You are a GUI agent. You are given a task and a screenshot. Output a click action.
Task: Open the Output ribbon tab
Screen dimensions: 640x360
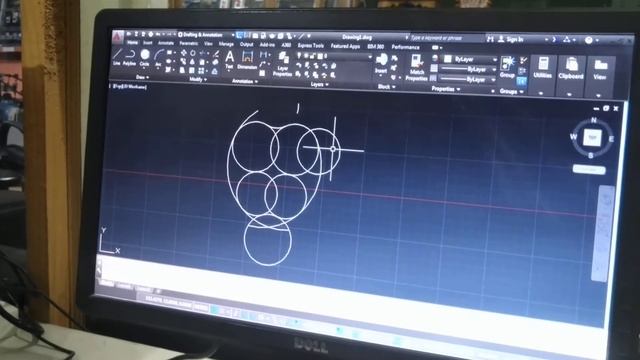tap(246, 44)
